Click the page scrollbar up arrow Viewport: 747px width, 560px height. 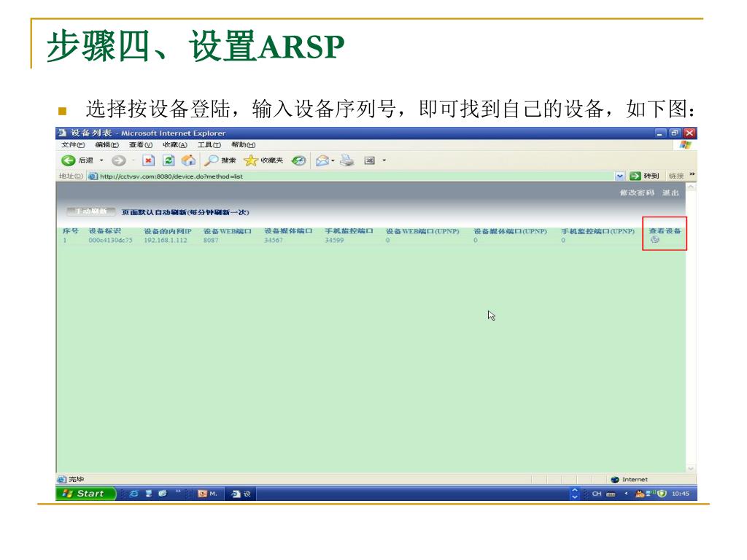pyautogui.click(x=691, y=187)
